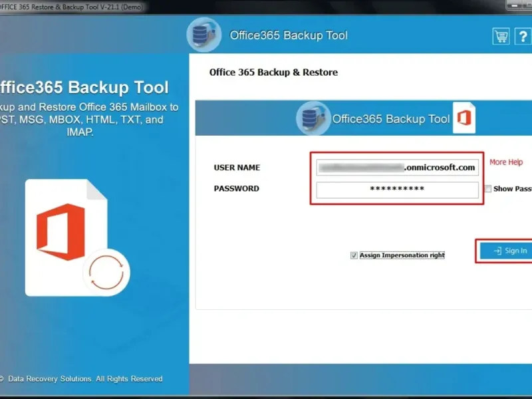Click the Office document icon in login banner
The height and width of the screenshot is (399, 532).
tap(464, 118)
